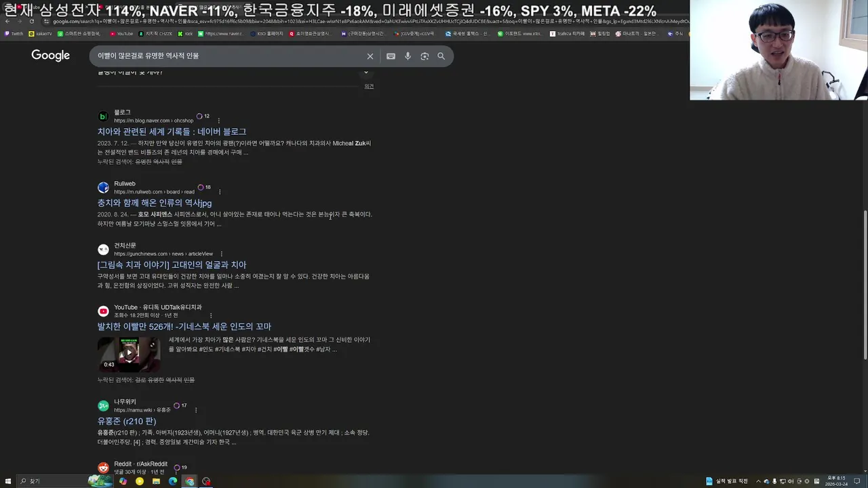Click the Ruliweb favicon

(x=103, y=188)
